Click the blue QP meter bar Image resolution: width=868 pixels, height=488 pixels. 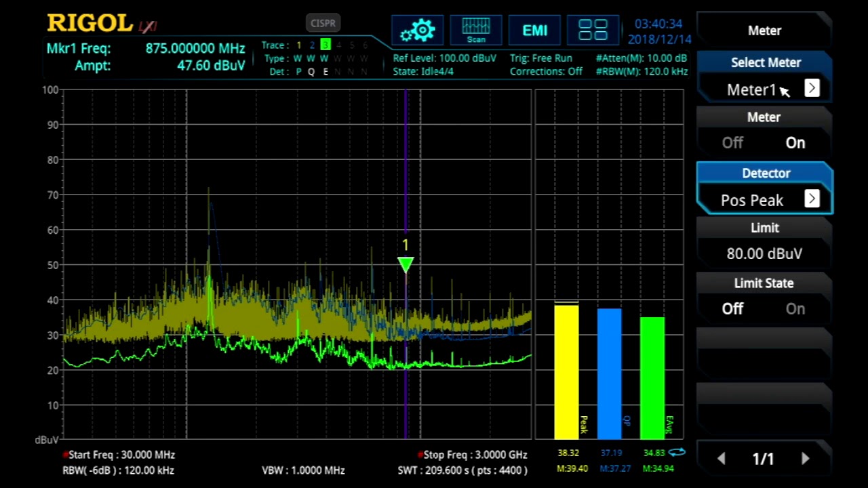coord(609,374)
